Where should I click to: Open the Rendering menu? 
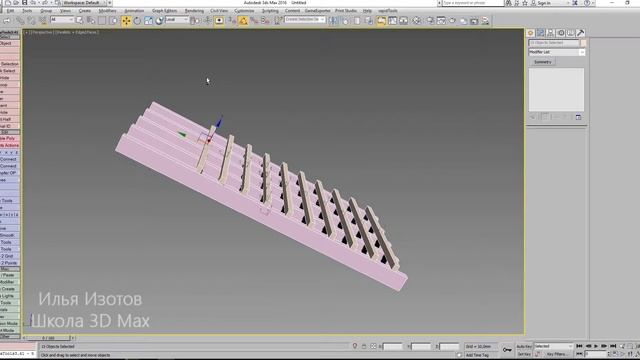click(x=194, y=11)
